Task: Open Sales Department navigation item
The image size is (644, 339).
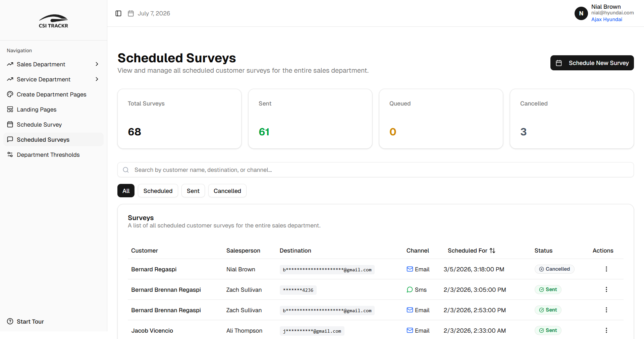Action: click(x=53, y=64)
